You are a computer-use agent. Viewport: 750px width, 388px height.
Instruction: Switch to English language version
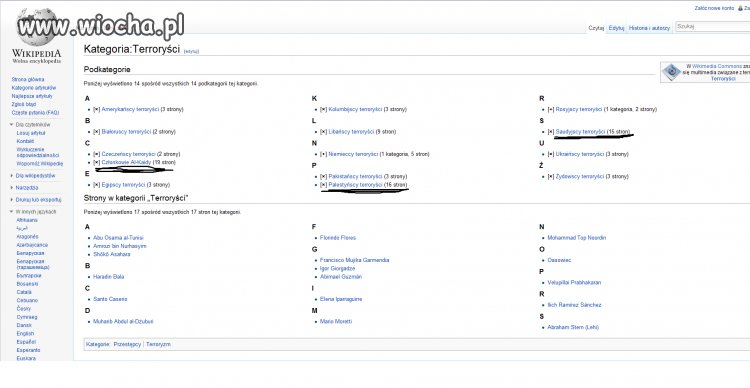pos(25,334)
